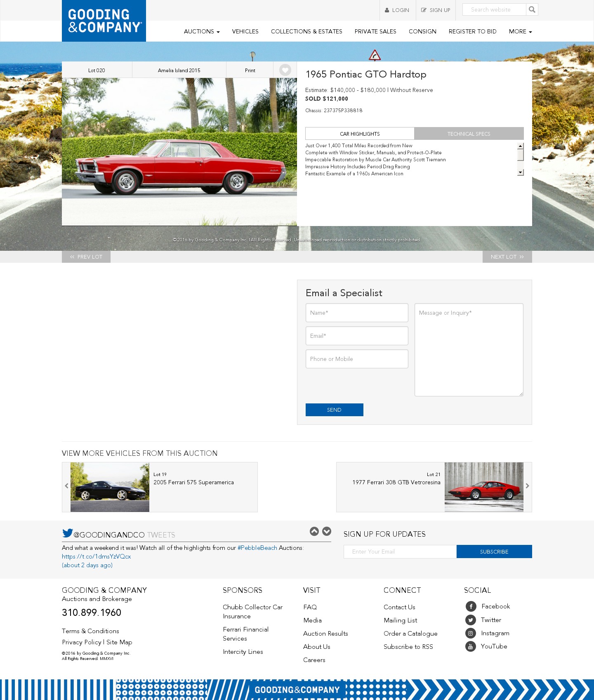The height and width of the screenshot is (700, 594).
Task: Open VEHICLES in the navigation
Action: [245, 31]
